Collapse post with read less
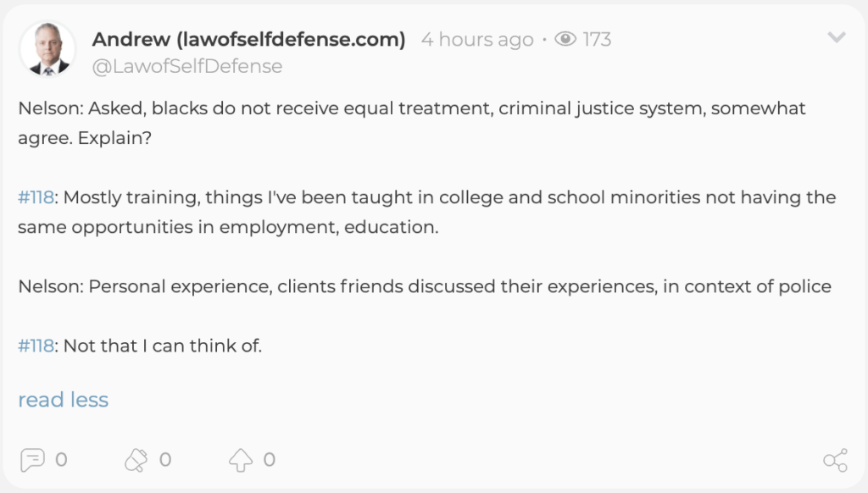Viewport: 868px width, 493px height. click(x=63, y=400)
